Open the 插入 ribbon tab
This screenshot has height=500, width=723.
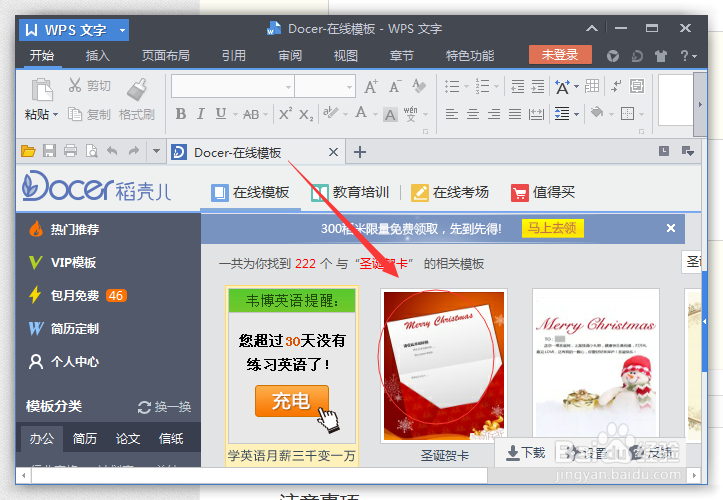[x=98, y=56]
